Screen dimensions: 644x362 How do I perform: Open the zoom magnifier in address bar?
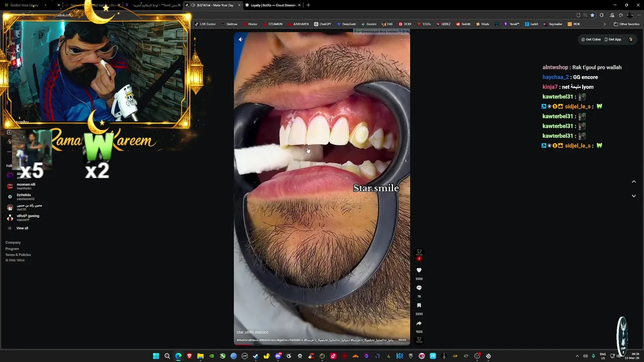click(585, 15)
